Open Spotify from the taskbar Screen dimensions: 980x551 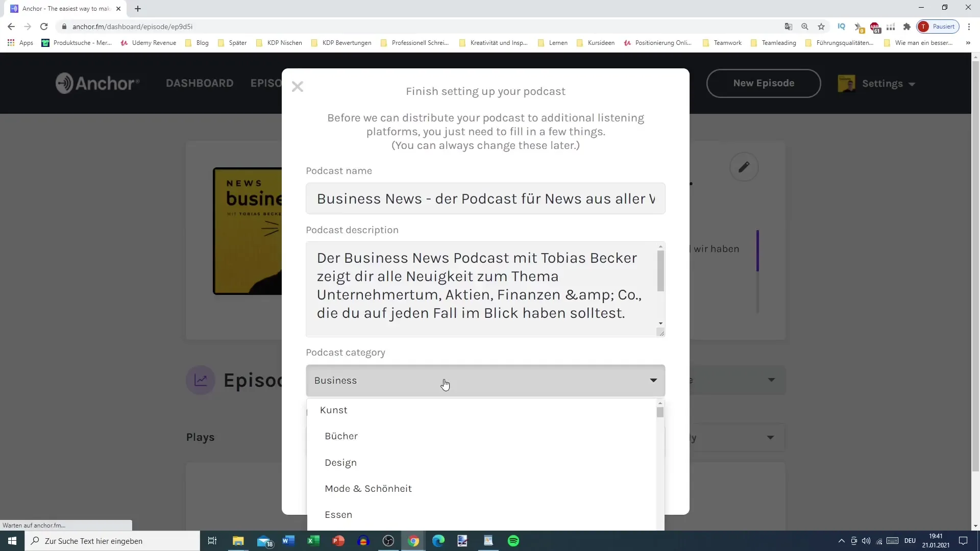(513, 541)
